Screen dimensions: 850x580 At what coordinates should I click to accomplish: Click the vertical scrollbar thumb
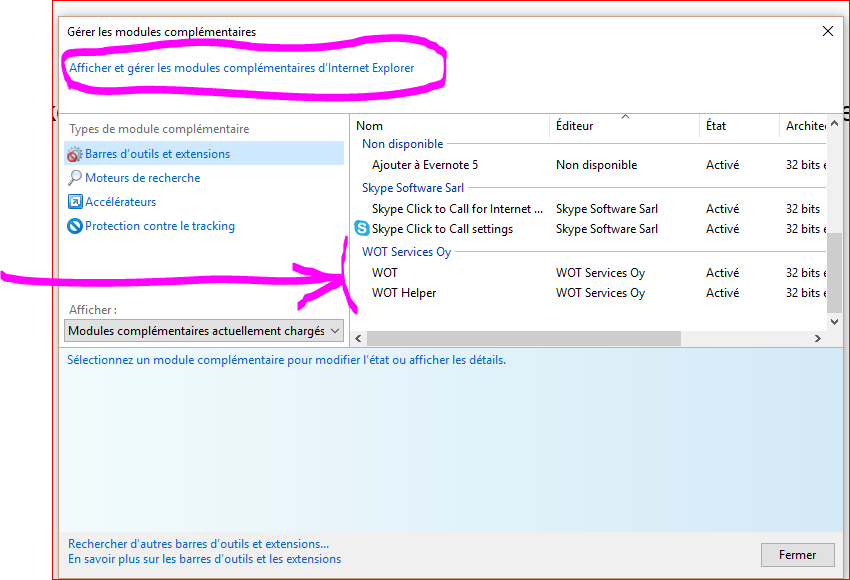[x=835, y=273]
